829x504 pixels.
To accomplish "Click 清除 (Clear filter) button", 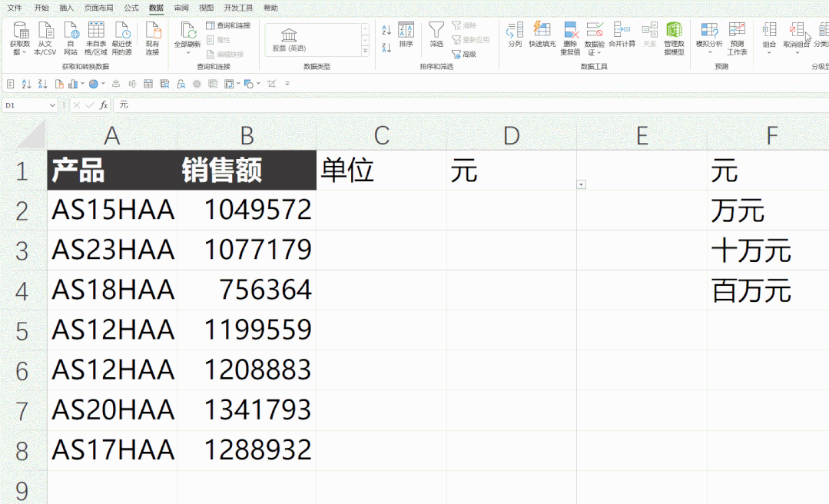I will (464, 25).
